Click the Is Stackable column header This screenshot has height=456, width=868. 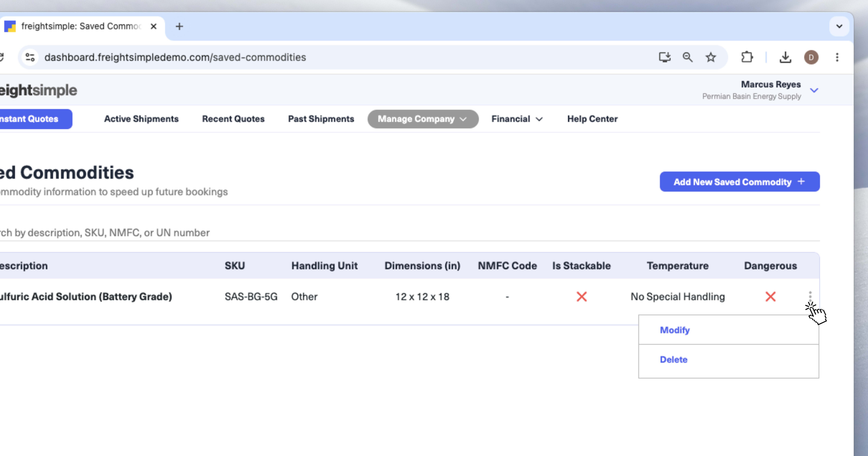click(x=581, y=266)
